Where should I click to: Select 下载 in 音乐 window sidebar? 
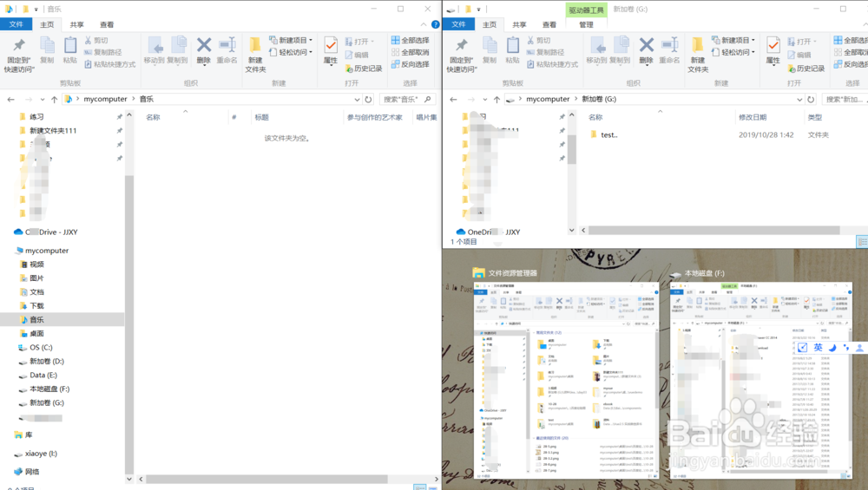[x=36, y=306]
